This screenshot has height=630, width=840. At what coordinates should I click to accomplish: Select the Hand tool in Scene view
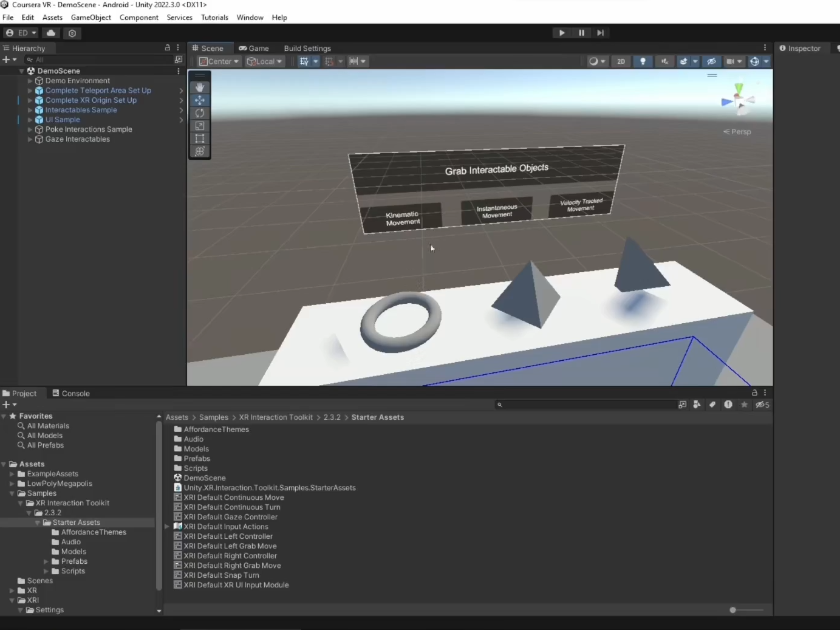pos(200,87)
